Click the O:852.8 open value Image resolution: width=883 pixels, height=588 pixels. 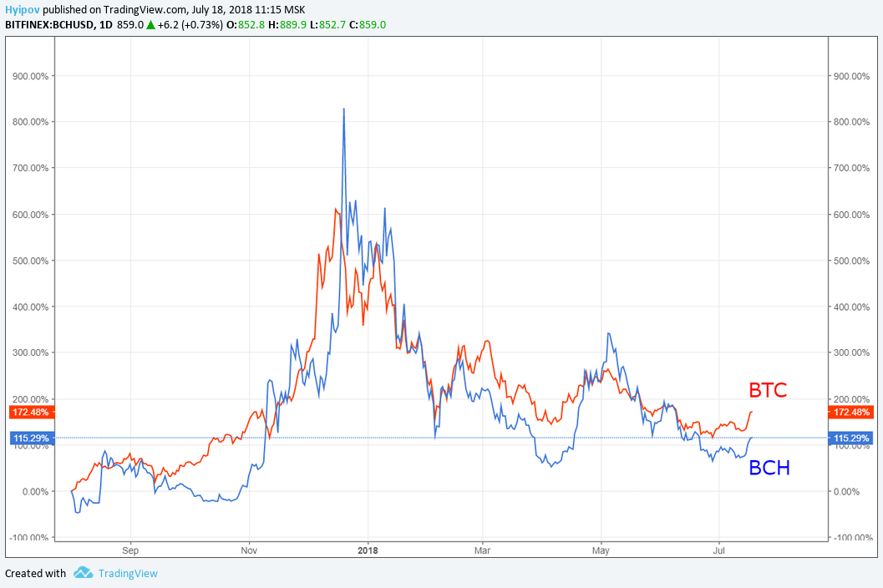[246, 25]
